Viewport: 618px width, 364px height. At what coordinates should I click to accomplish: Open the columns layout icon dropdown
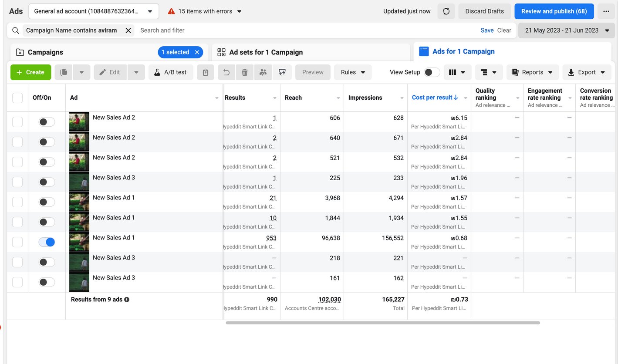click(x=458, y=72)
